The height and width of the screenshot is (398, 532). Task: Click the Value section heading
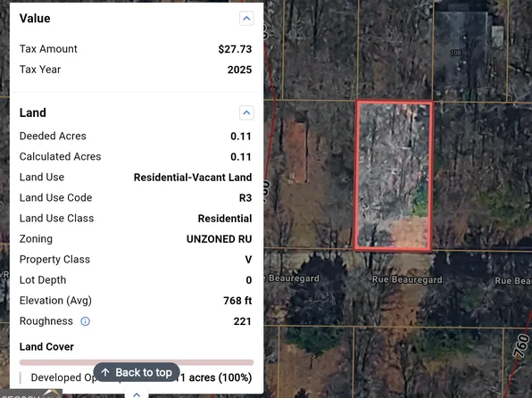pyautogui.click(x=35, y=19)
